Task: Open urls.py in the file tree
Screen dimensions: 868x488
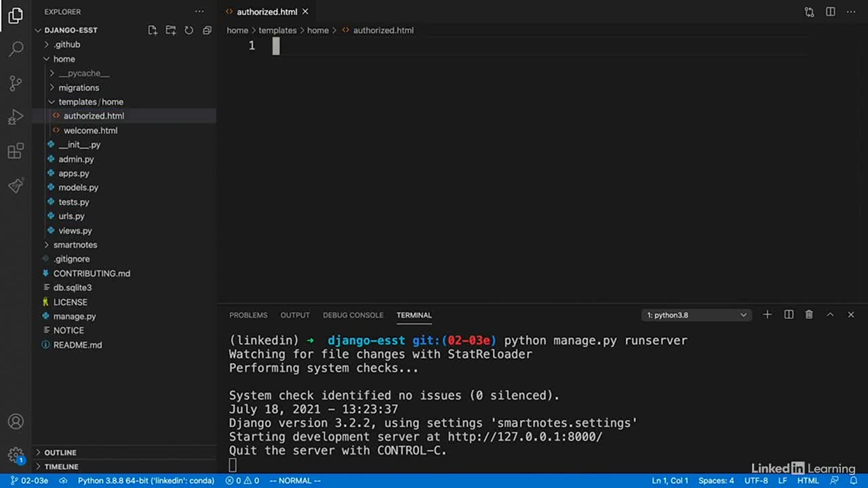Action: [x=71, y=216]
